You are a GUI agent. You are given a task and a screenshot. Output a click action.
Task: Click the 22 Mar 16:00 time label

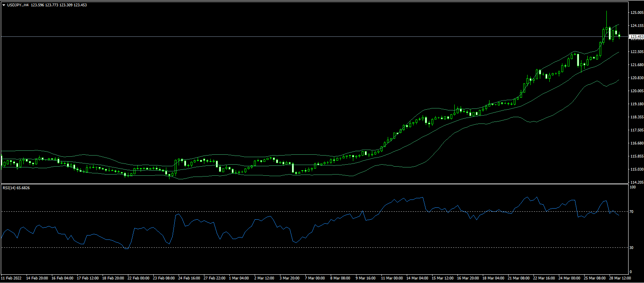pyautogui.click(x=544, y=278)
